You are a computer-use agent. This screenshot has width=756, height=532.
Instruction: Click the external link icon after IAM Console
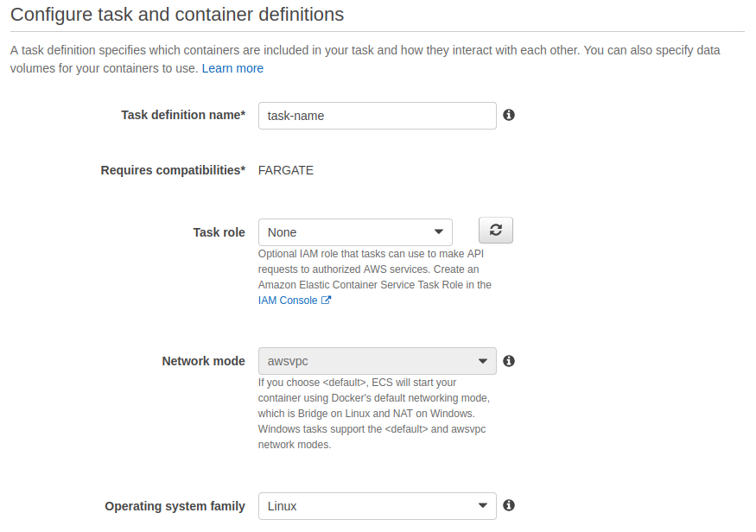[x=327, y=300]
